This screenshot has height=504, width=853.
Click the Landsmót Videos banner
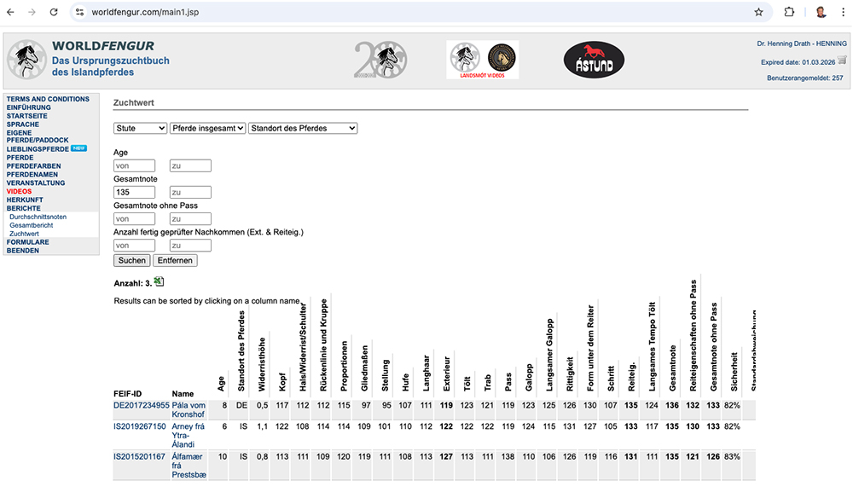click(x=482, y=60)
